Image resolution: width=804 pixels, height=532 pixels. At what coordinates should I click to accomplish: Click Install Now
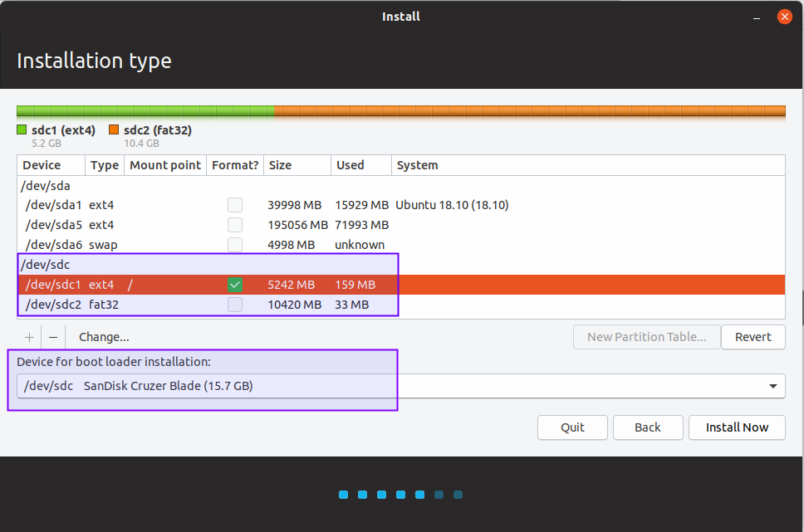pyautogui.click(x=737, y=427)
